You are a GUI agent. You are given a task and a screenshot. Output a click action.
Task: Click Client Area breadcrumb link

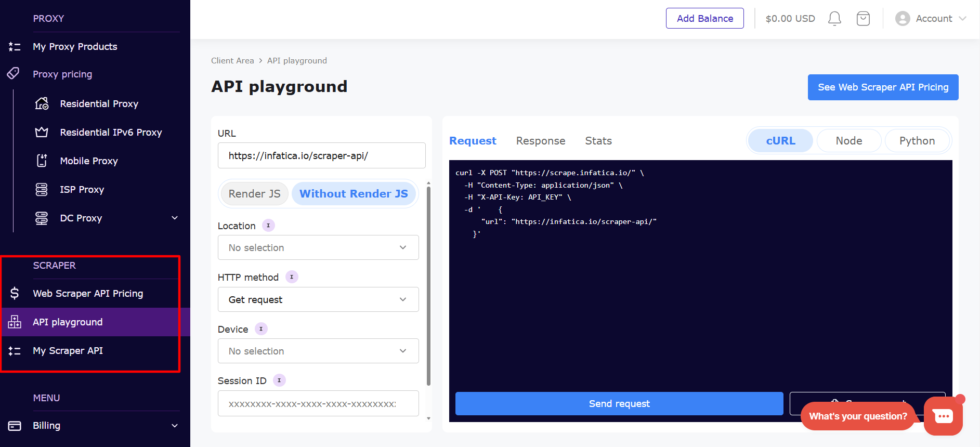pos(232,61)
